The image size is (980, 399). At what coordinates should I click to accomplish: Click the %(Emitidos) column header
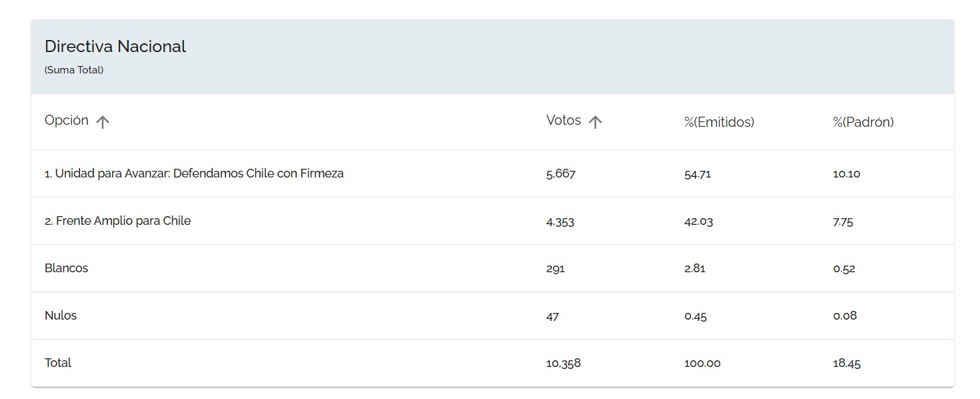click(719, 122)
